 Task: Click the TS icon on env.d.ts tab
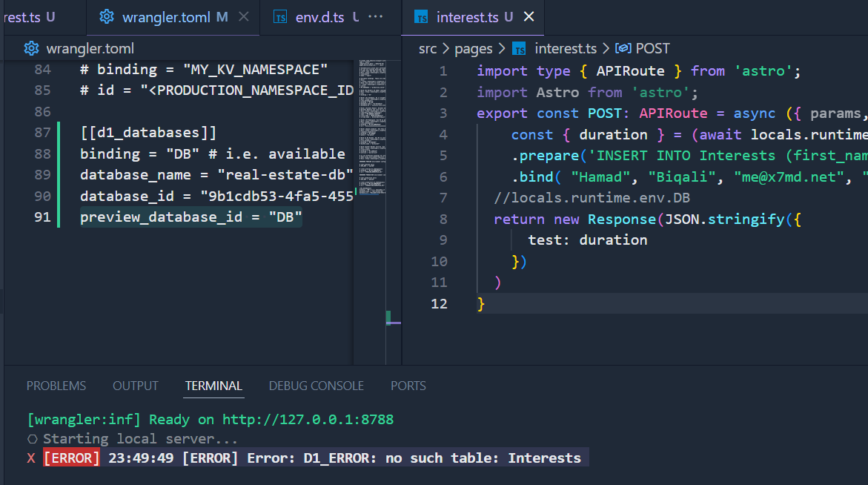(x=281, y=18)
